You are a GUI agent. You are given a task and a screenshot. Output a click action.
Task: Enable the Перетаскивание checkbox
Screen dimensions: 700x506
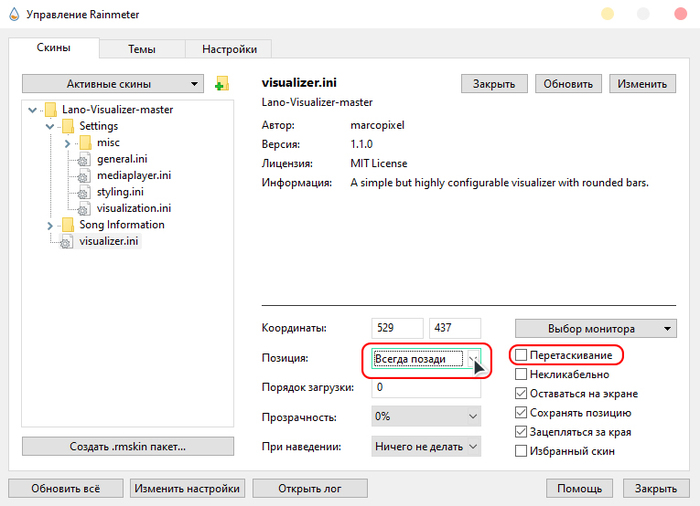pyautogui.click(x=521, y=355)
